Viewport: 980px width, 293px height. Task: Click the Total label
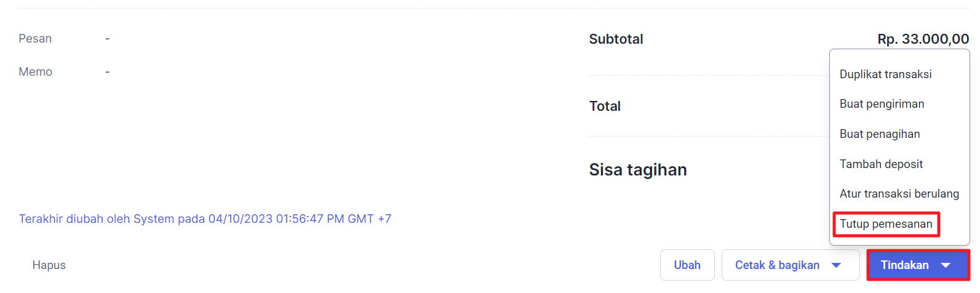pyautogui.click(x=605, y=106)
